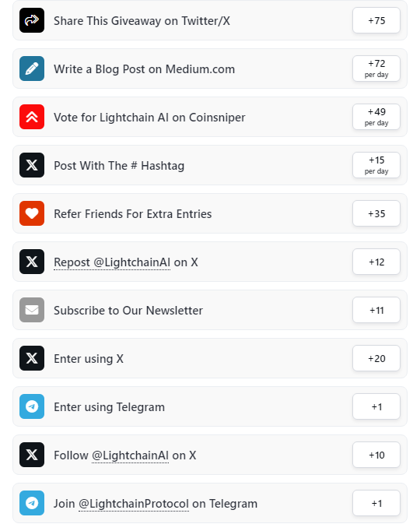Open the @LightchainAI link in Repost entry
This screenshot has width=420, height=531.
132,262
